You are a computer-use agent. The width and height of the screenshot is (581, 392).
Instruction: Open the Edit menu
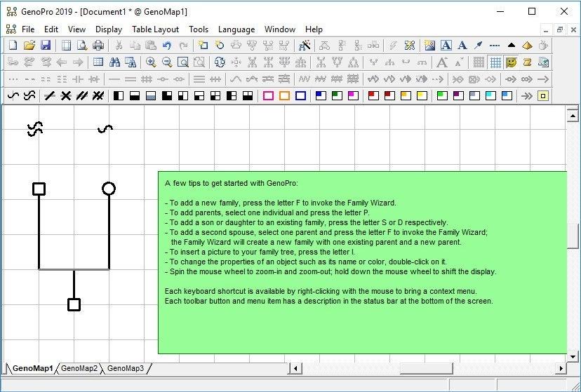click(51, 29)
